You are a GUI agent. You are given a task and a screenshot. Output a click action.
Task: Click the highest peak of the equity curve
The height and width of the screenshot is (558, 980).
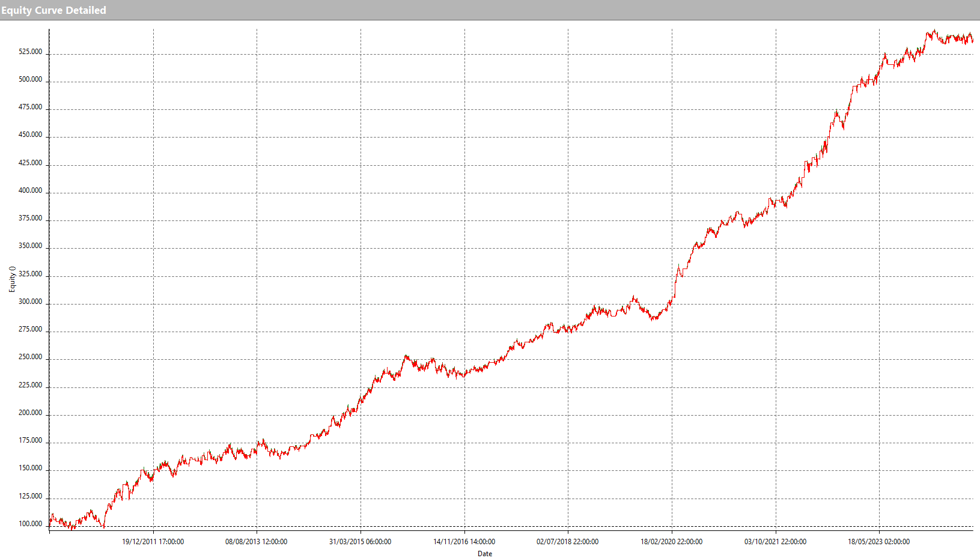click(933, 30)
